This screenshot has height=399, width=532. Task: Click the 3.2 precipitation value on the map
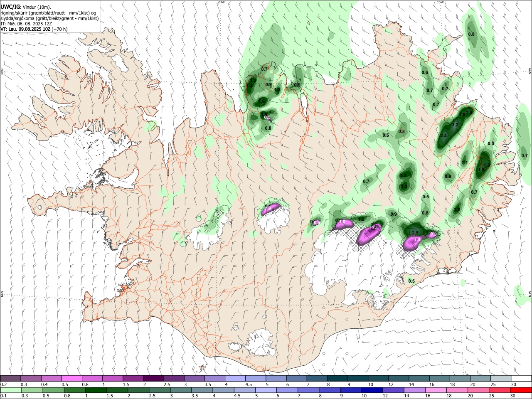455,125
